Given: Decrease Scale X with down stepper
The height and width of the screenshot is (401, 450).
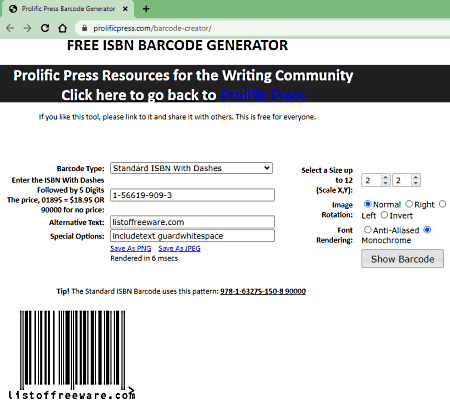Looking at the screenshot, I should pos(385,183).
